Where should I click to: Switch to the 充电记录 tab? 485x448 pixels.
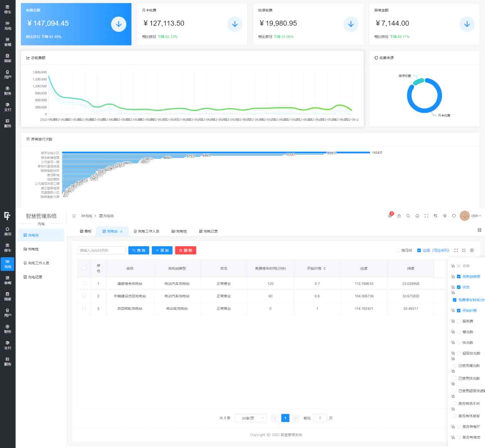tap(208, 231)
